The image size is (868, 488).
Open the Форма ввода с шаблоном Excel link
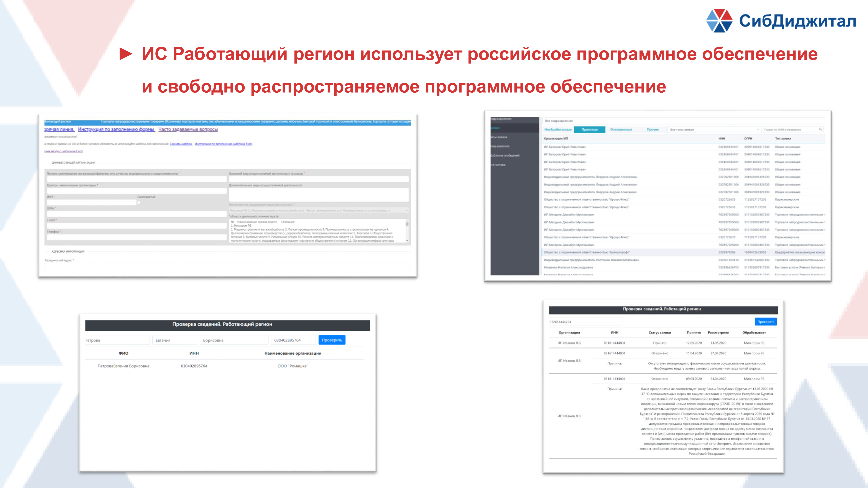pyautogui.click(x=64, y=151)
